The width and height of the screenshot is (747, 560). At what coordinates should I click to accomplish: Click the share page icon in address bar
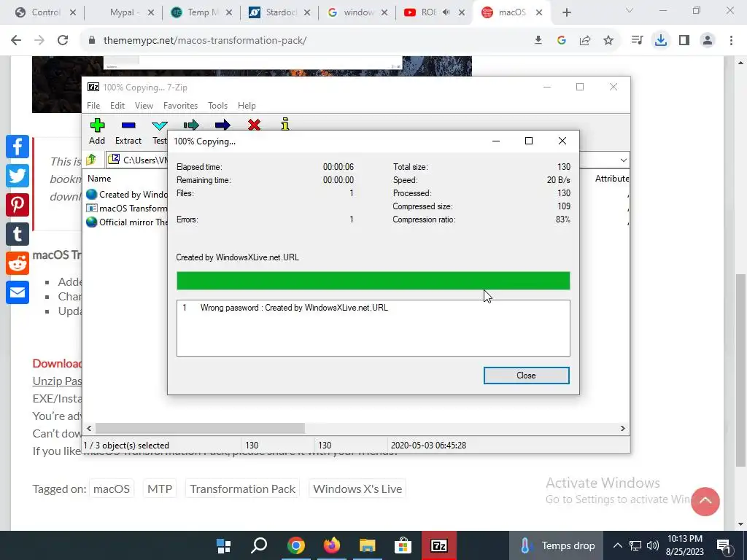pyautogui.click(x=585, y=41)
